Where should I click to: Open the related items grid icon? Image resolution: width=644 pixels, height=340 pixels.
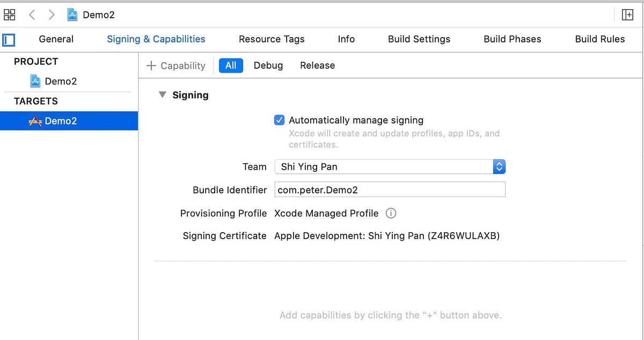9,15
